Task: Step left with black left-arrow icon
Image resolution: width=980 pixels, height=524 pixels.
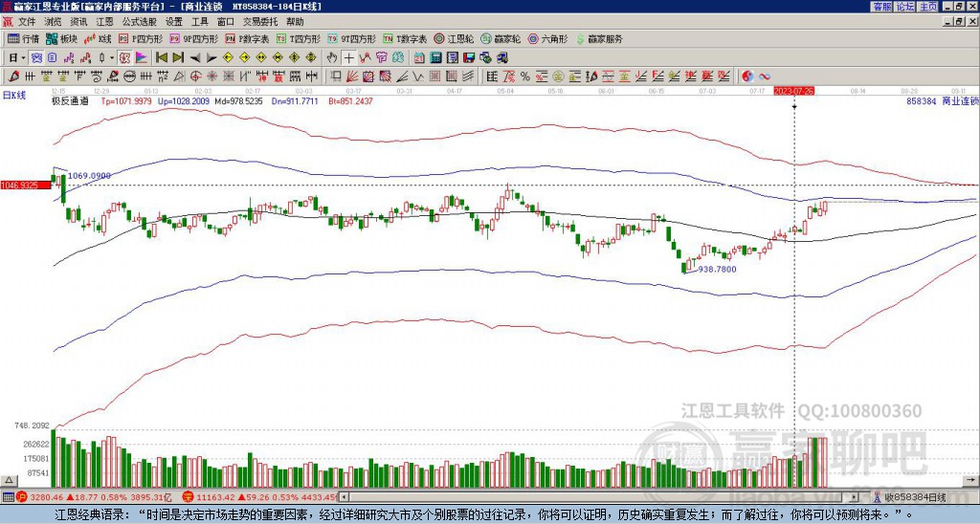Action: (195, 58)
